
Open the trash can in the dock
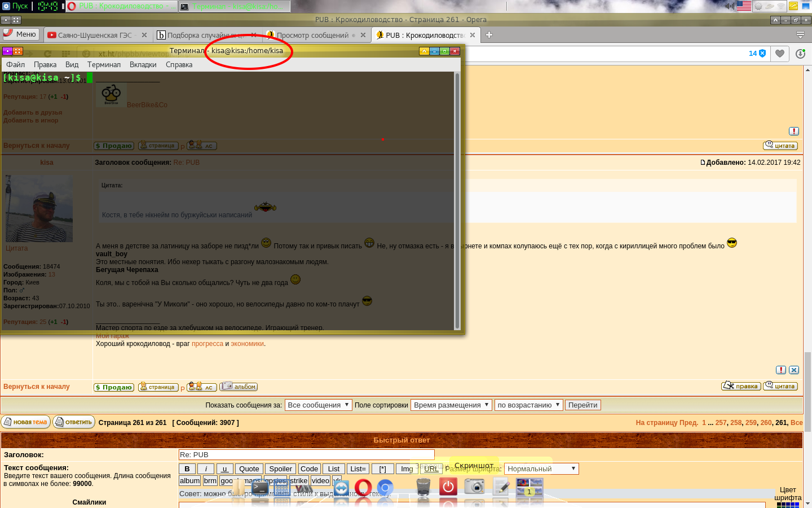[423, 487]
